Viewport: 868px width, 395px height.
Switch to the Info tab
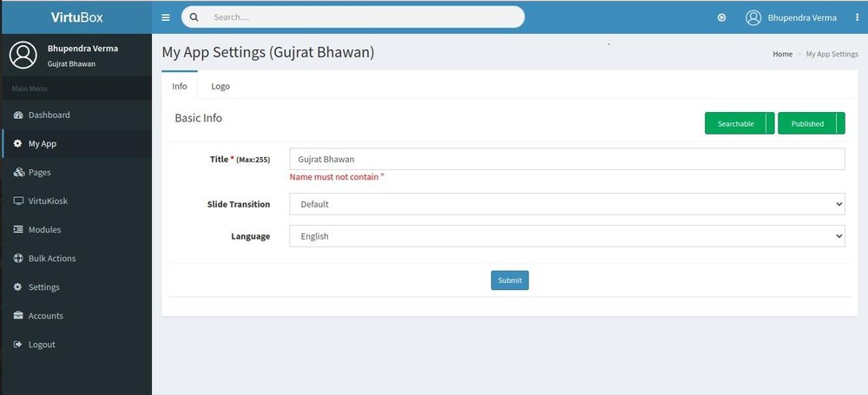(180, 86)
